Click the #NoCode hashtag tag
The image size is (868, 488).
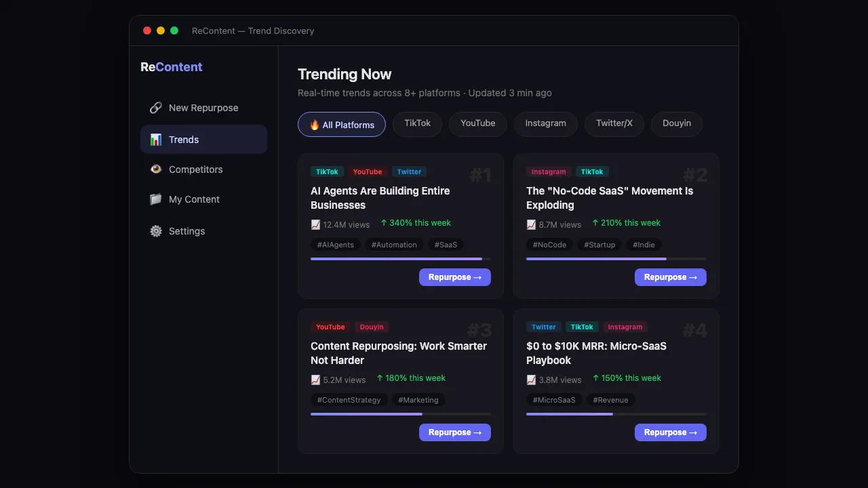[x=549, y=245]
